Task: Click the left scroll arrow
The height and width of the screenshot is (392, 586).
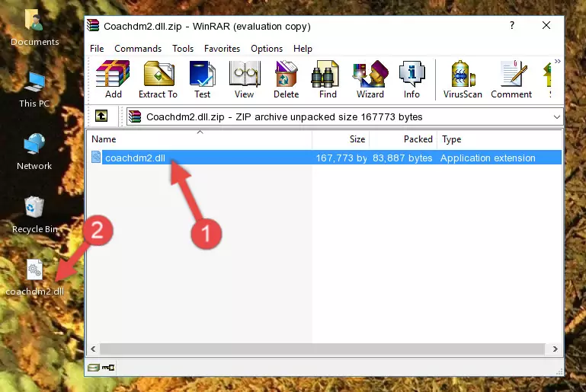Action: [x=94, y=349]
